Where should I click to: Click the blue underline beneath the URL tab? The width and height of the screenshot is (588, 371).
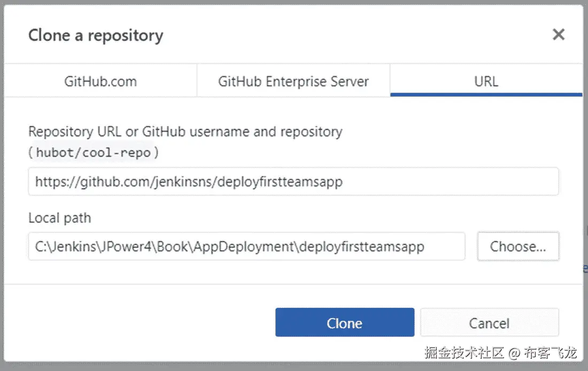coord(486,95)
